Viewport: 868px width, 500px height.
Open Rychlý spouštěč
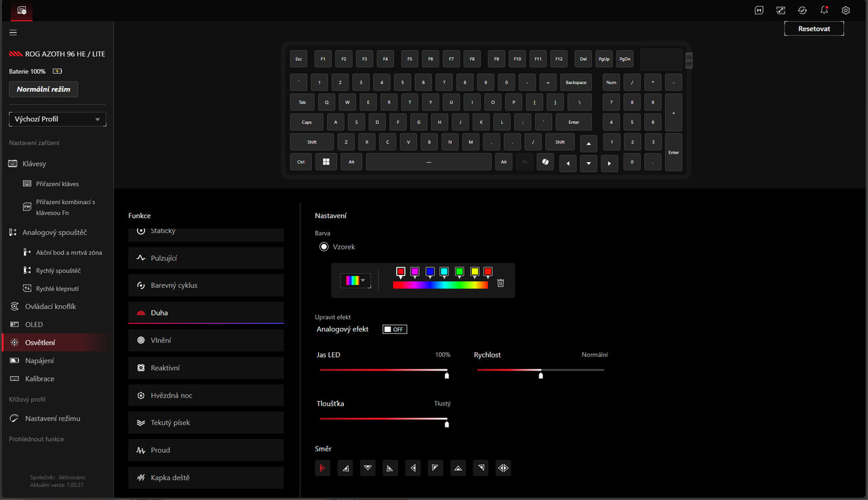point(58,270)
